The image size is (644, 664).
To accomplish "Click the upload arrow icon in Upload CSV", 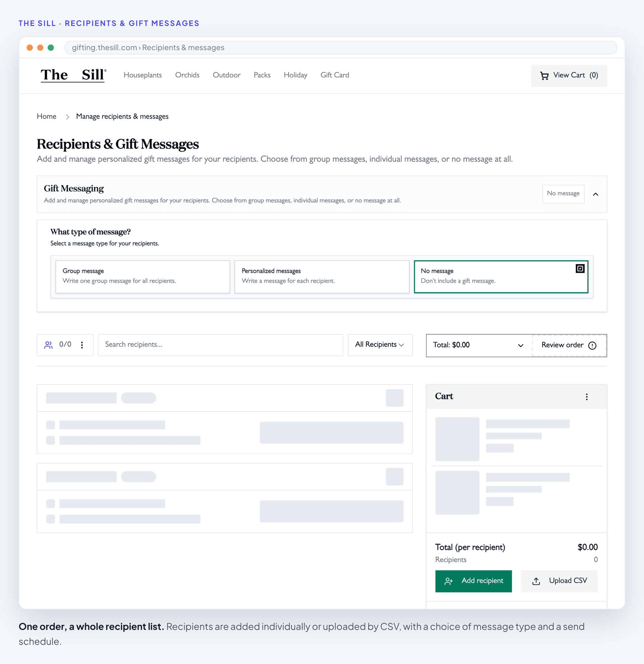I will point(536,581).
